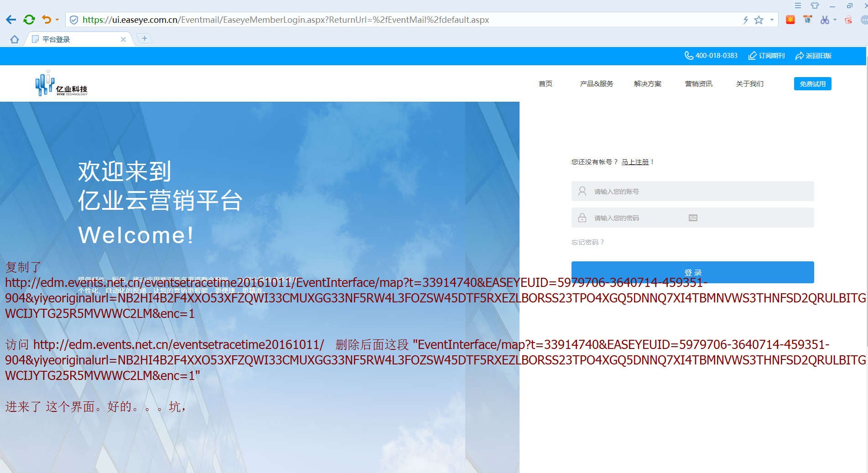The height and width of the screenshot is (473, 868).
Task: Click the phone icon in top bar
Action: pos(689,56)
